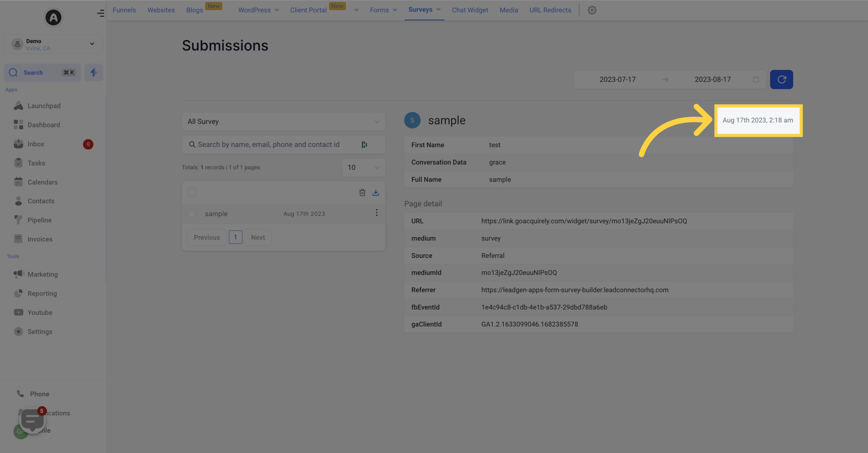Click the delete icon in submissions header
This screenshot has width=868, height=453.
coord(362,192)
